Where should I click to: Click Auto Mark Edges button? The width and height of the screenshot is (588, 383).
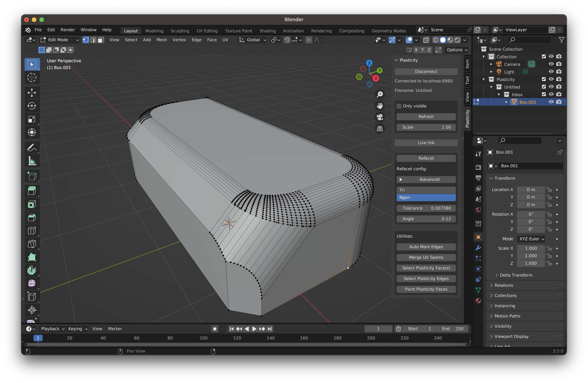(x=426, y=247)
